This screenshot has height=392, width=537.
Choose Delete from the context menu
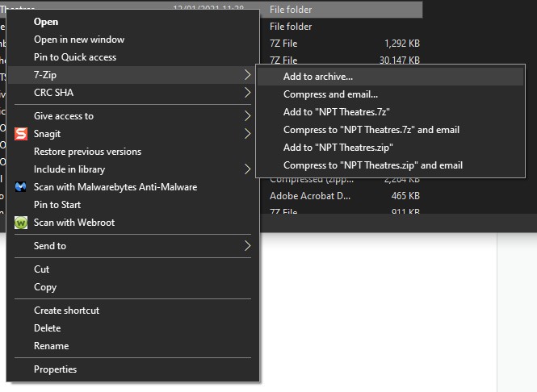point(133,328)
